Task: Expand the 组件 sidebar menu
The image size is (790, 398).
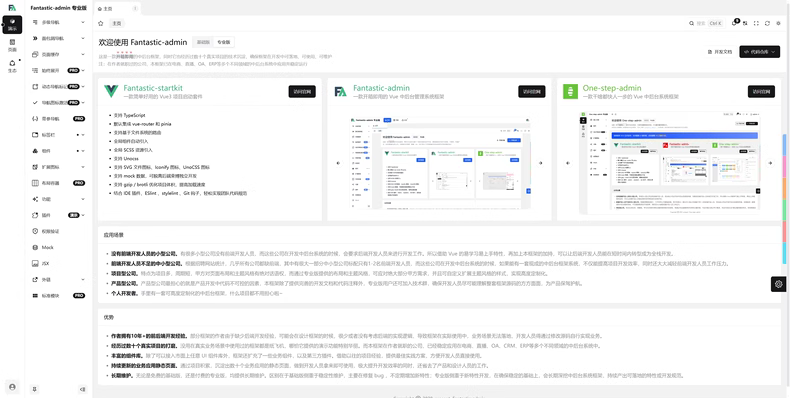Action: click(x=58, y=151)
